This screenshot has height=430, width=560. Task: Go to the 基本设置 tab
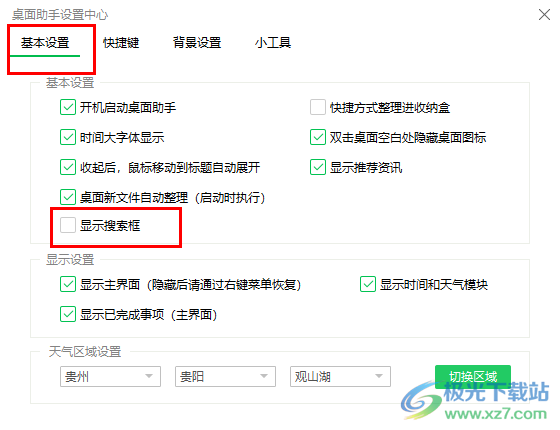tap(45, 43)
